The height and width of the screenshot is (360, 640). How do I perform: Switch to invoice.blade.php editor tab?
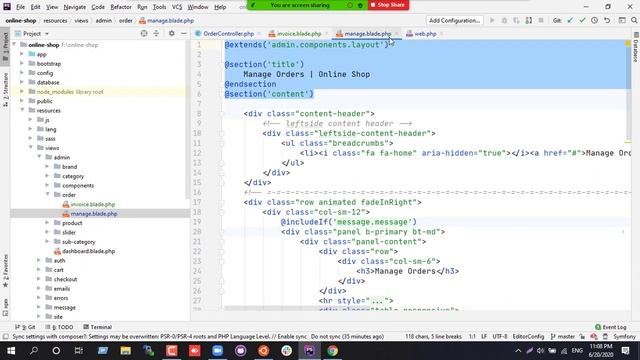pos(299,33)
